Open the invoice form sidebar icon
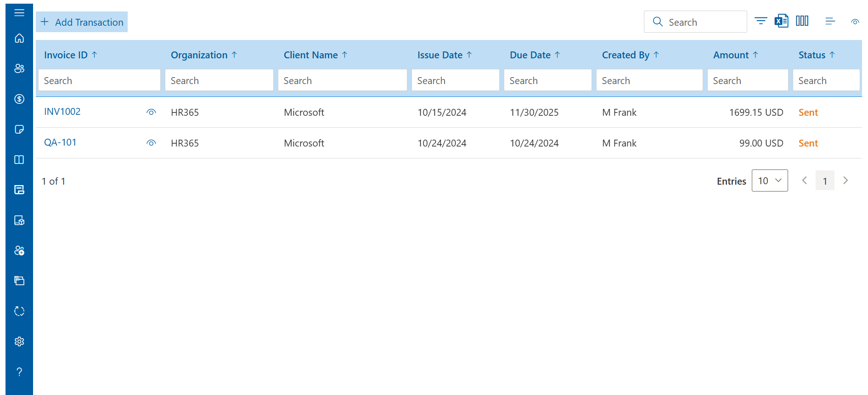Image resolution: width=868 pixels, height=395 pixels. pos(19,190)
